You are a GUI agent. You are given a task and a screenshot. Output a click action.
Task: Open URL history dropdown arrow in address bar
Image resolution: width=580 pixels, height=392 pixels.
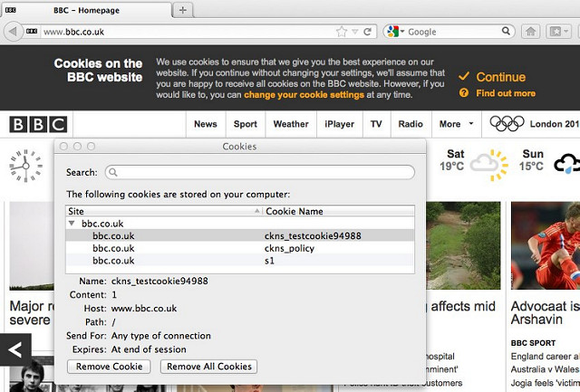(354, 32)
